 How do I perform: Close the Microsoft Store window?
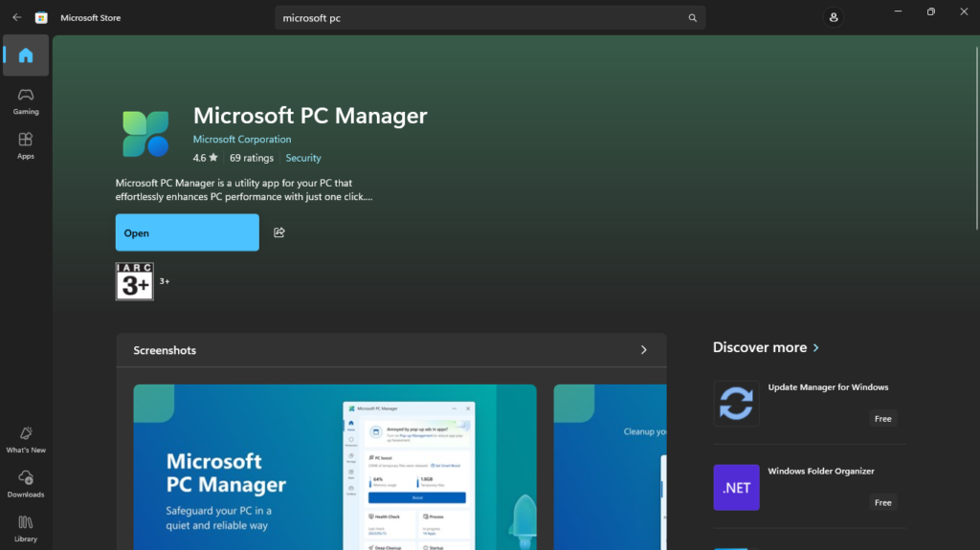964,11
